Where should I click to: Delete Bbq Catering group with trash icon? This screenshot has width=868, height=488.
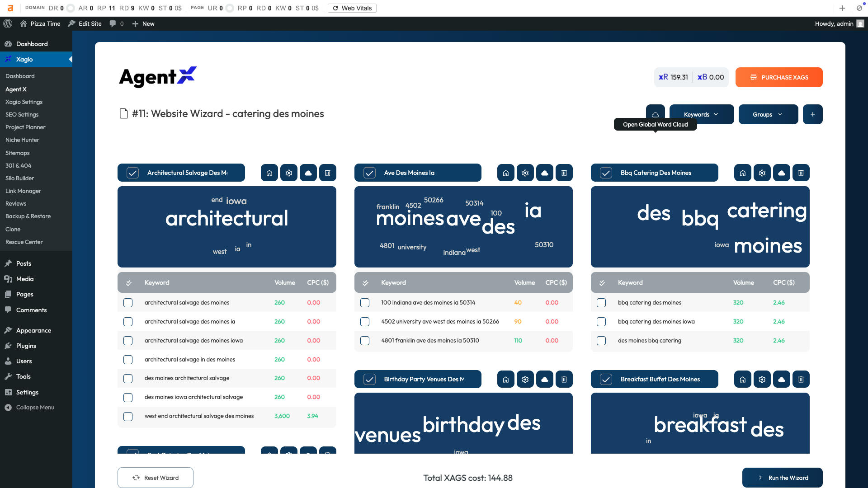pos(801,173)
